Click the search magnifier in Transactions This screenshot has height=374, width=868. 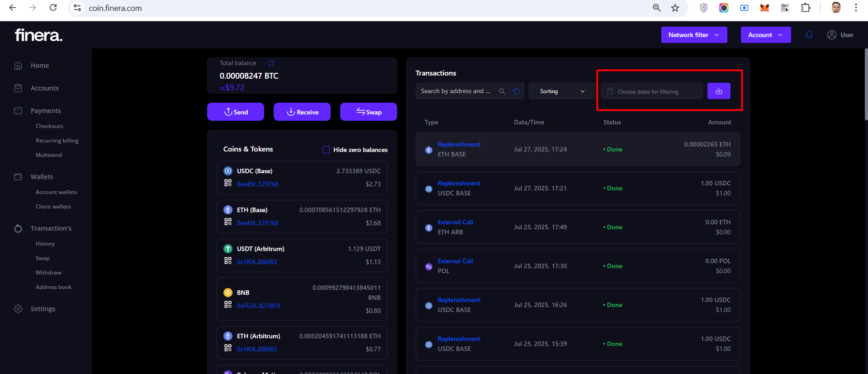(x=502, y=91)
